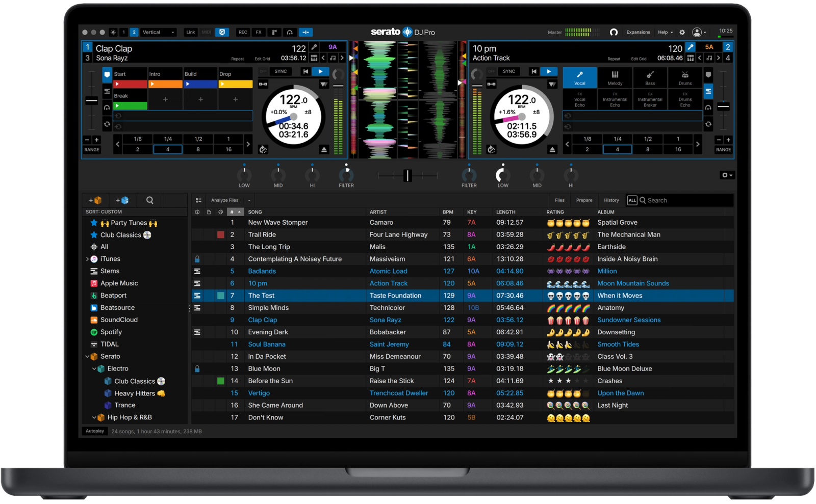This screenshot has height=504, width=816.
Task: Click deck 2 pitch plus button
Action: [x=728, y=140]
